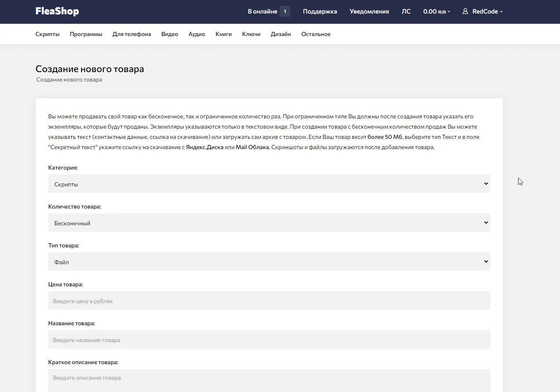The width and height of the screenshot is (560, 392).
Task: Click the Краткое описание товара: field label
Action: pos(83,362)
